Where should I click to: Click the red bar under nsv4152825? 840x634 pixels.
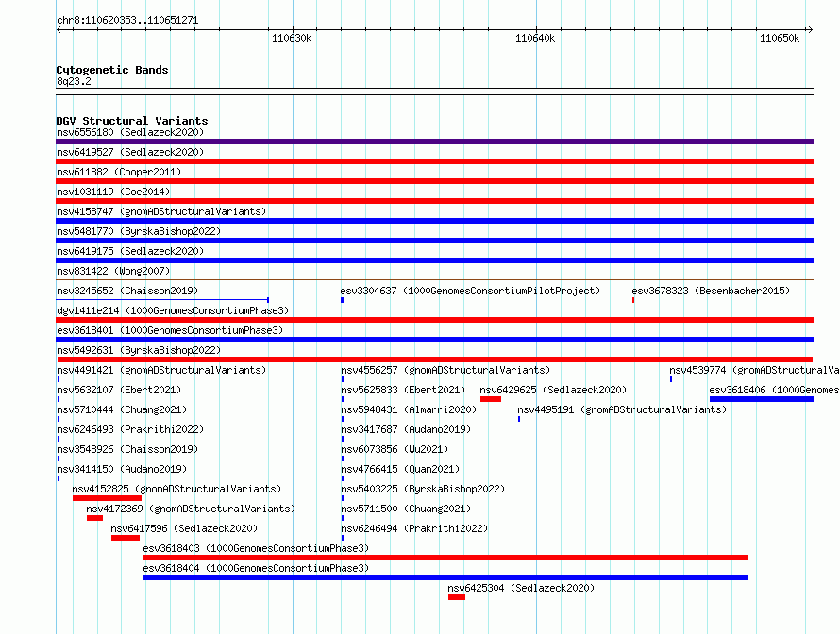point(108,498)
